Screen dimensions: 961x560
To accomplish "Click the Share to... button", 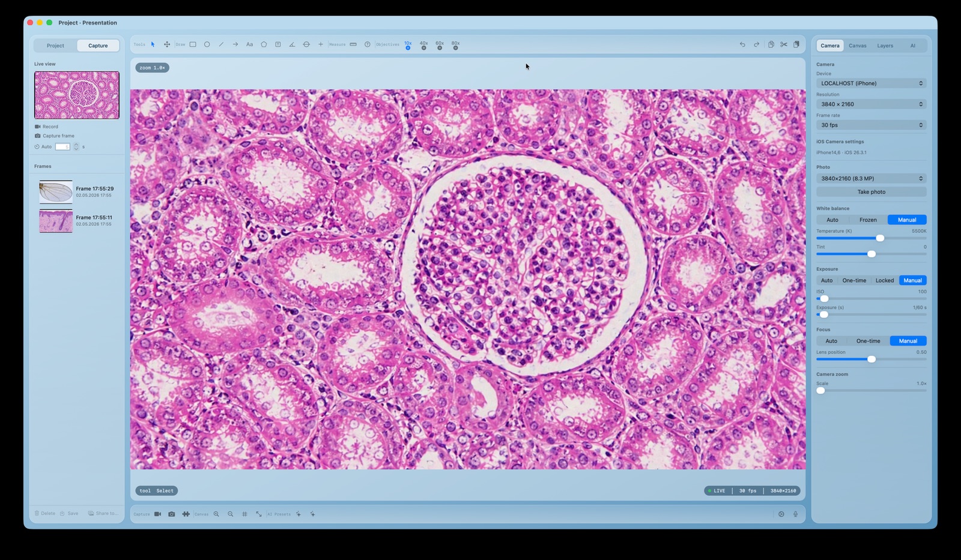I will 102,514.
